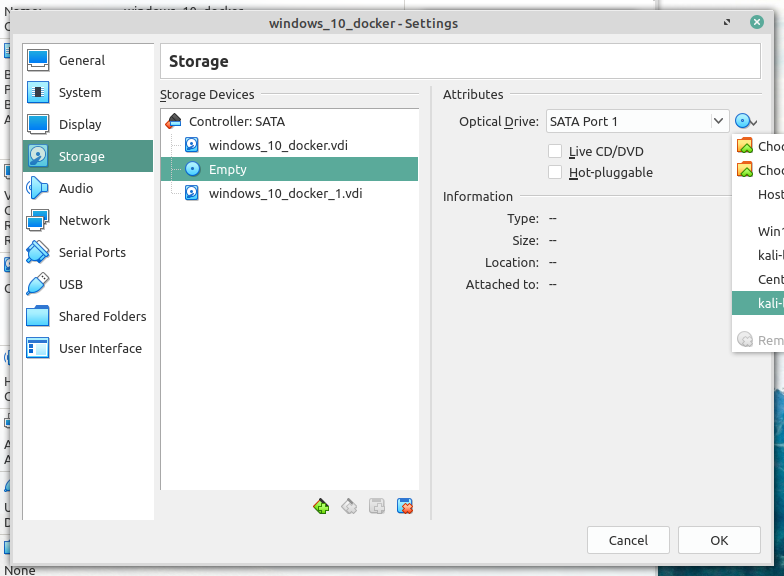Select windows_10_docker.vdi disk entry
The width and height of the screenshot is (784, 576).
(x=290, y=146)
